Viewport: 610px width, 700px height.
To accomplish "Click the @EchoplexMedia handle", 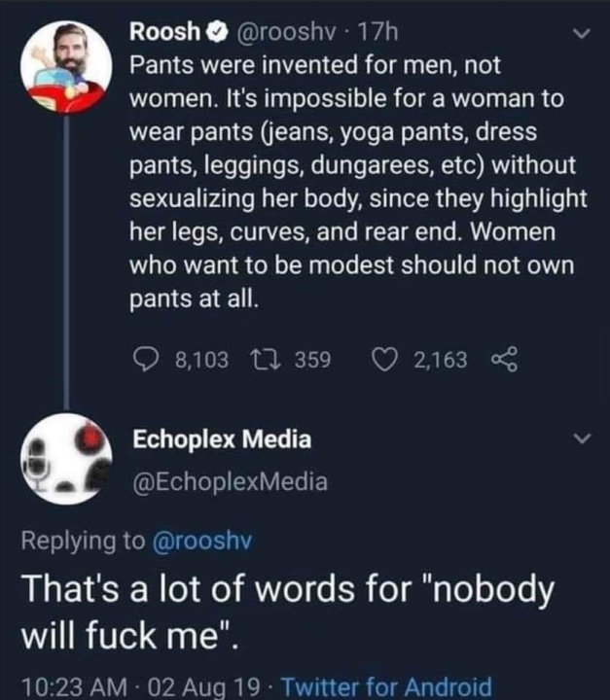I will point(230,480).
